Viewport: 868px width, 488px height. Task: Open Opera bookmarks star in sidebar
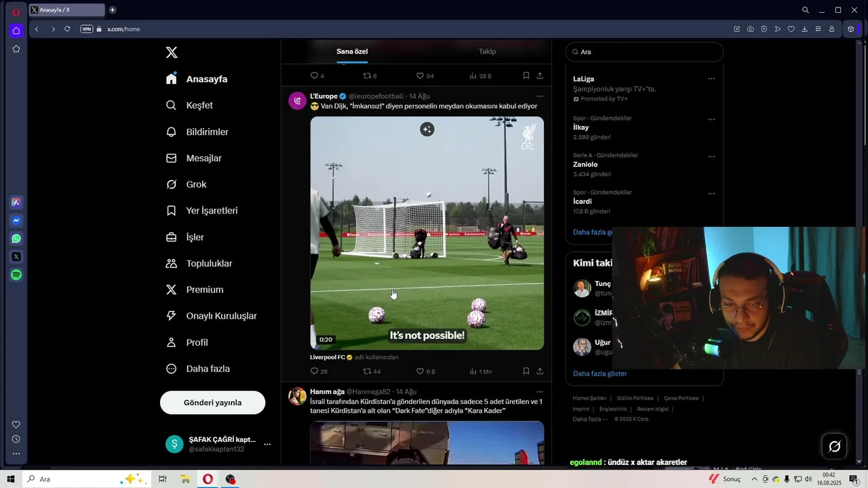click(16, 49)
